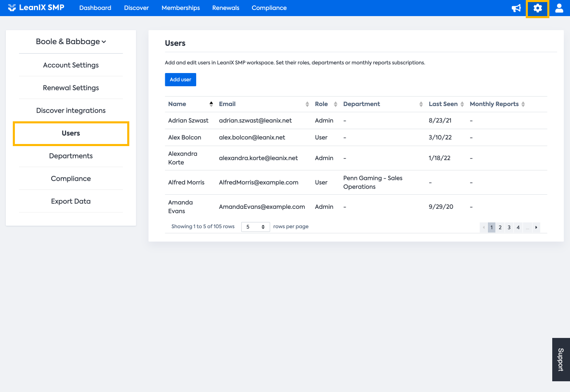The image size is (570, 392).
Task: Open Compliance in the sidebar
Action: tap(71, 179)
